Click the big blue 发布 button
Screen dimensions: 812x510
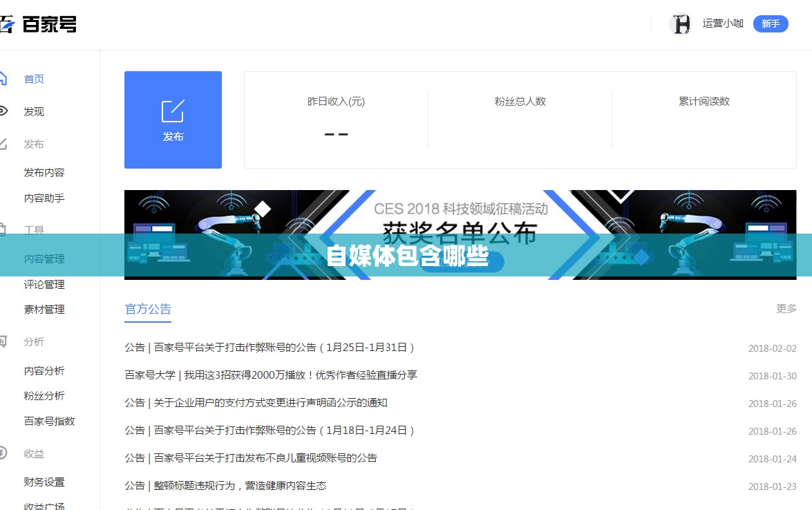tap(173, 120)
